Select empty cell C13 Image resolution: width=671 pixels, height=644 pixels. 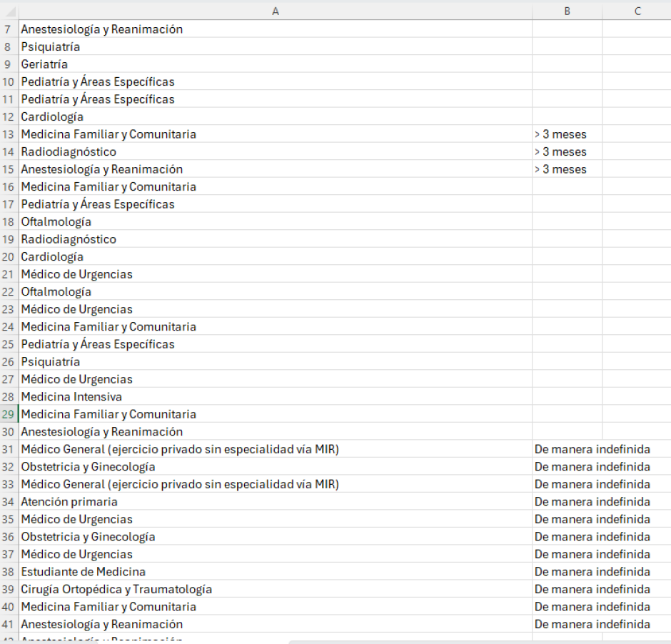(637, 134)
